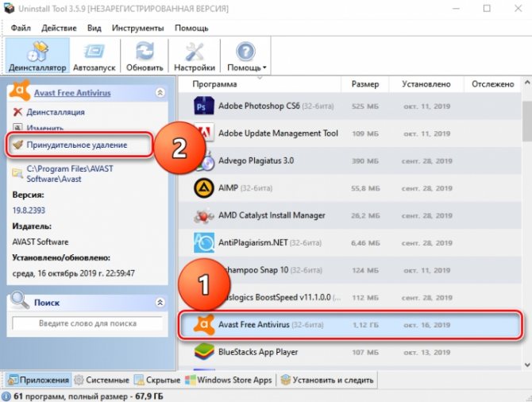Click the AIMP program icon
This screenshot has height=402, width=532.
[x=203, y=188]
